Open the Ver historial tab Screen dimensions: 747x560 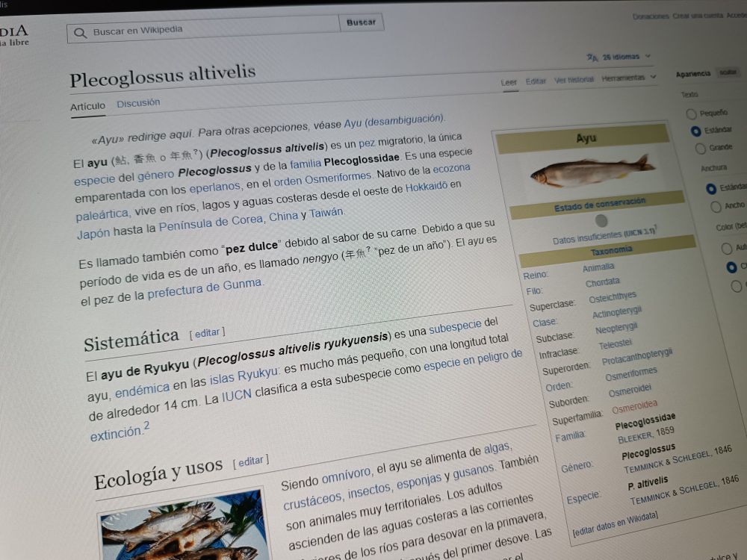(574, 80)
